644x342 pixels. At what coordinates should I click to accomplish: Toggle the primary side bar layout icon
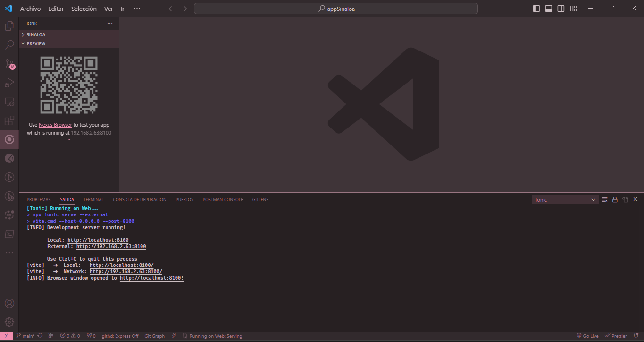coord(536,9)
